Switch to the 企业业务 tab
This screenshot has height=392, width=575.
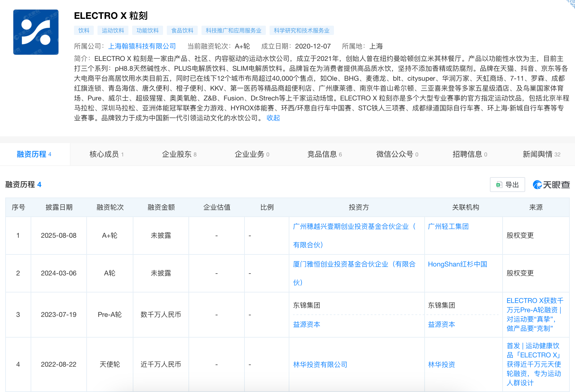[252, 154]
